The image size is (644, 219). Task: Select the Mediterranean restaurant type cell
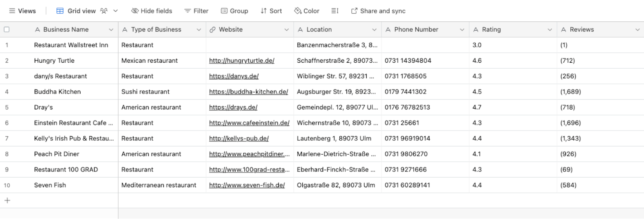pyautogui.click(x=162, y=185)
